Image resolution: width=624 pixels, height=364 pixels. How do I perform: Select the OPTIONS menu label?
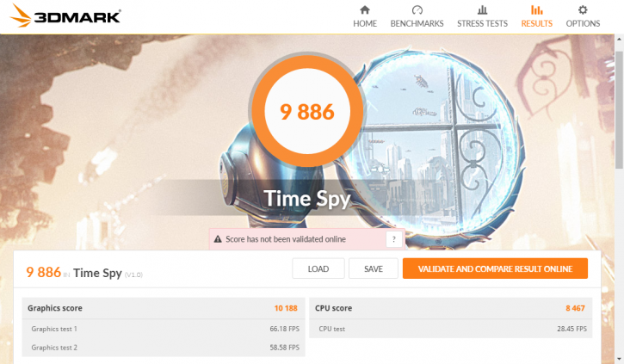pos(583,23)
